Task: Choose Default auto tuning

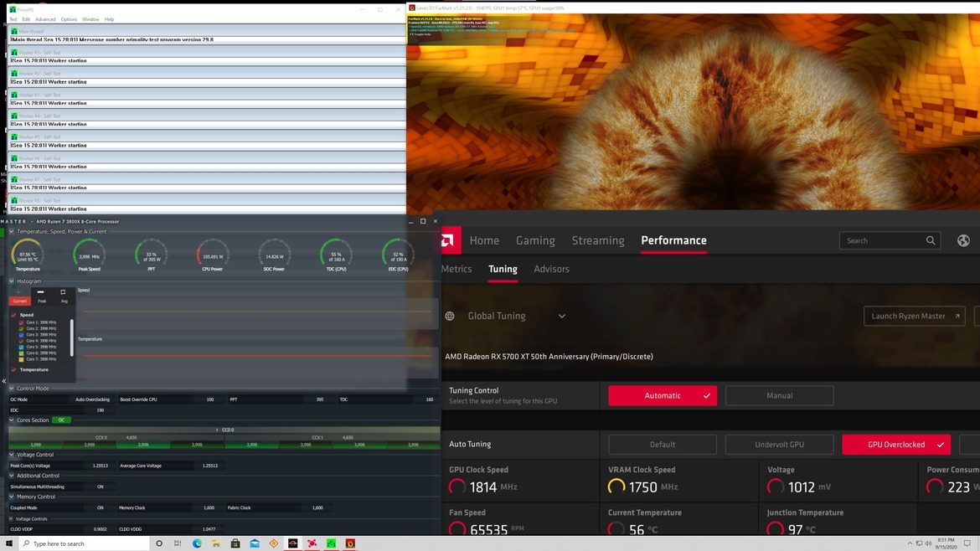Action: 663,445
